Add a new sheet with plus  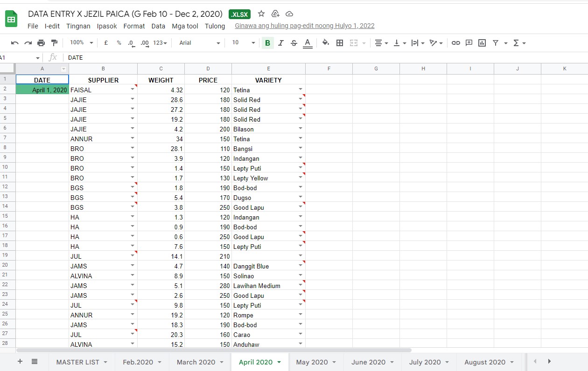tap(20, 362)
